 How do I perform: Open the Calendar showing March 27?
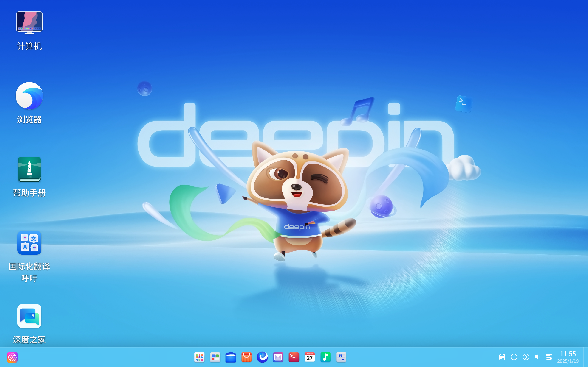tap(310, 357)
